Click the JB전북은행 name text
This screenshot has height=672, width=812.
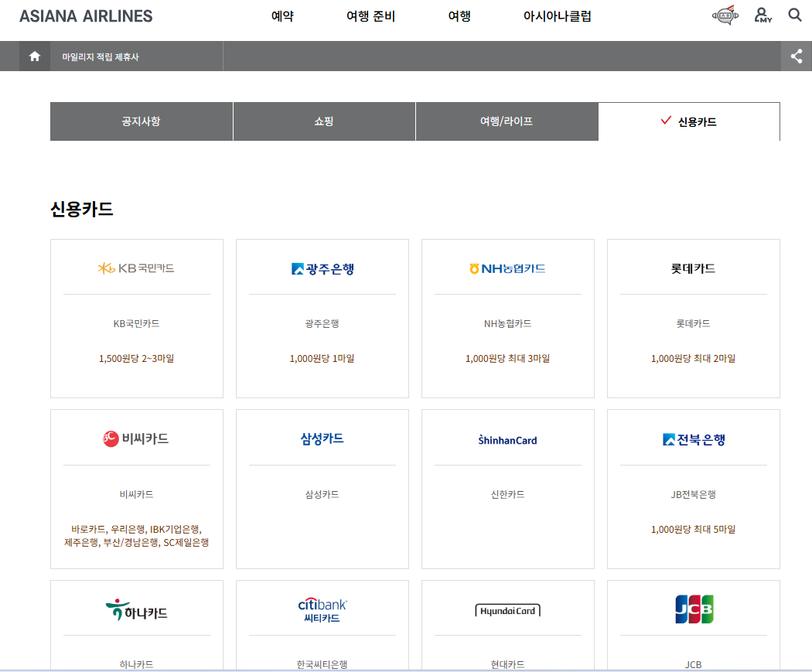coord(694,494)
